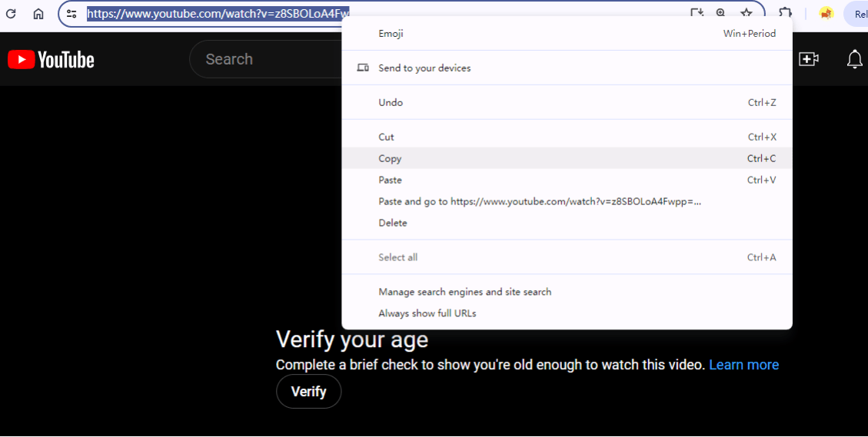This screenshot has width=868, height=437.
Task: Open the zoom magnifier icon in address bar
Action: pyautogui.click(x=721, y=13)
